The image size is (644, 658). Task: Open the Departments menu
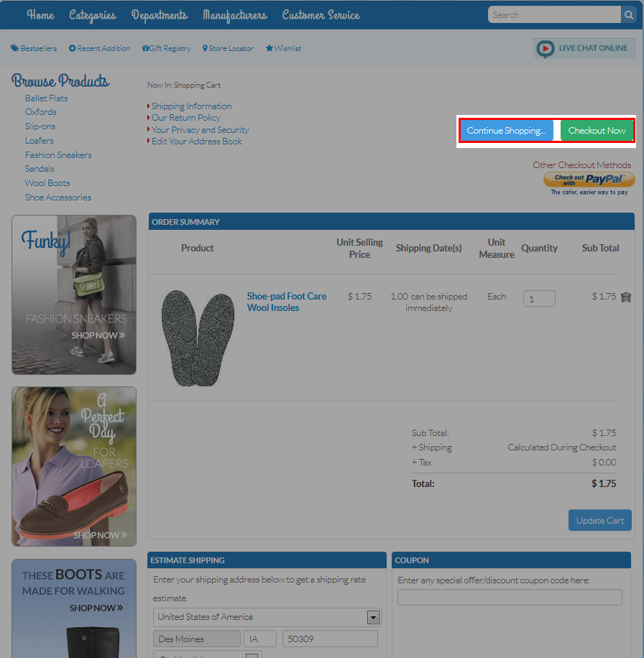tap(159, 15)
